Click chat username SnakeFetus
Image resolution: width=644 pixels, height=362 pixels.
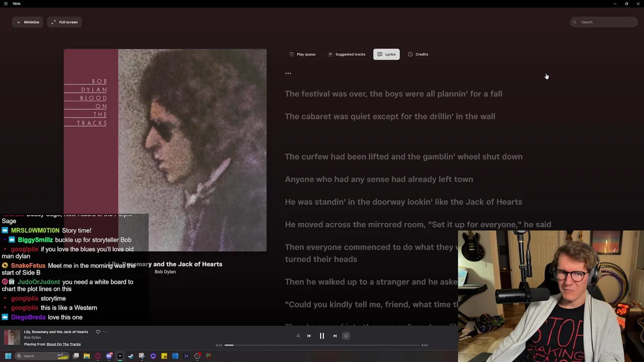(28, 265)
